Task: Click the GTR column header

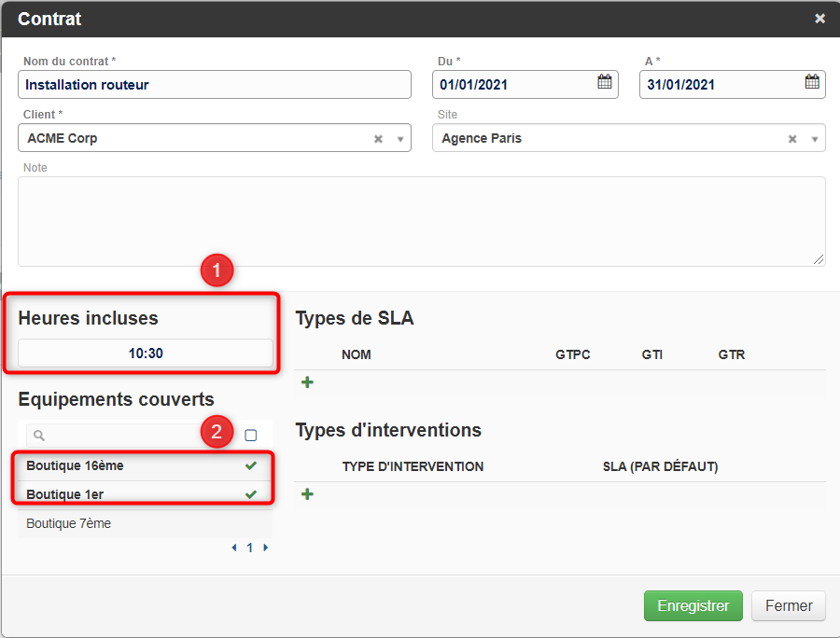Action: (731, 354)
